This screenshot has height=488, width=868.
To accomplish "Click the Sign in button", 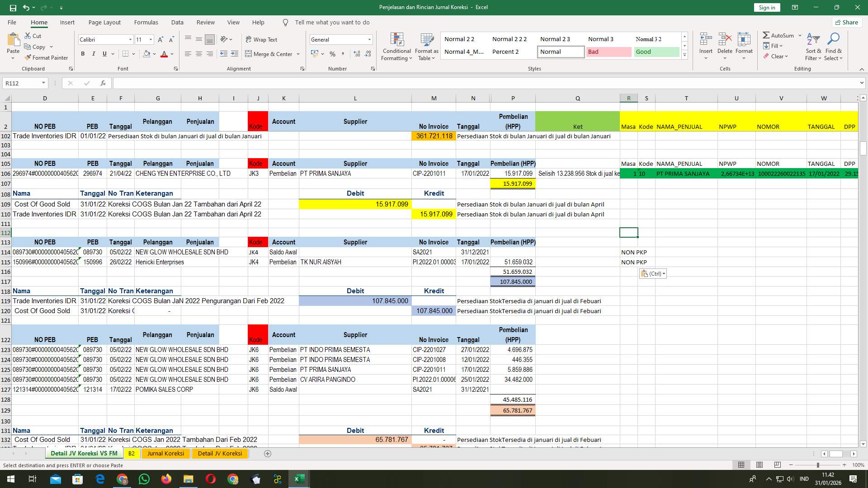I will [x=767, y=7].
